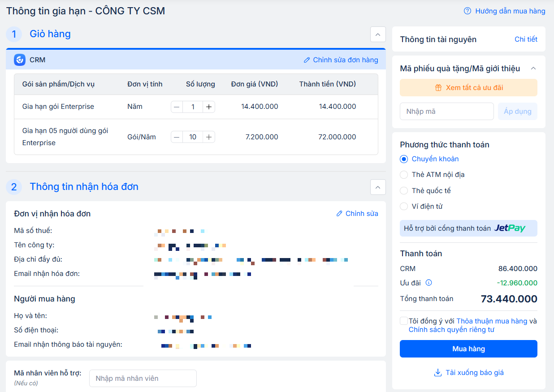
Task: Collapse the Mã phiếu quà tặng panel
Action: click(533, 69)
